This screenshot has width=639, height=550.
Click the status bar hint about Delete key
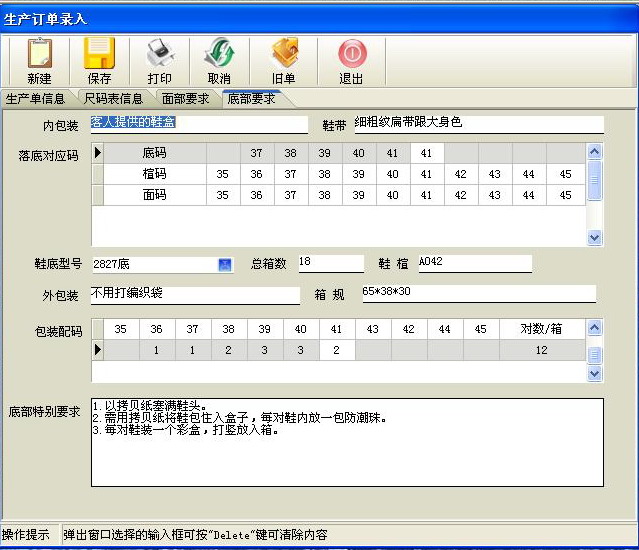pos(195,535)
